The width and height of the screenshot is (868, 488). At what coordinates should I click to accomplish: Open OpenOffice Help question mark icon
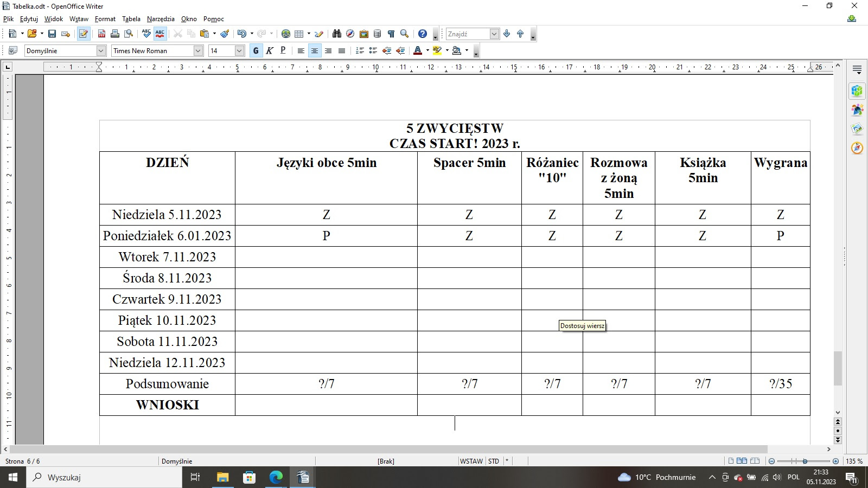(x=423, y=34)
